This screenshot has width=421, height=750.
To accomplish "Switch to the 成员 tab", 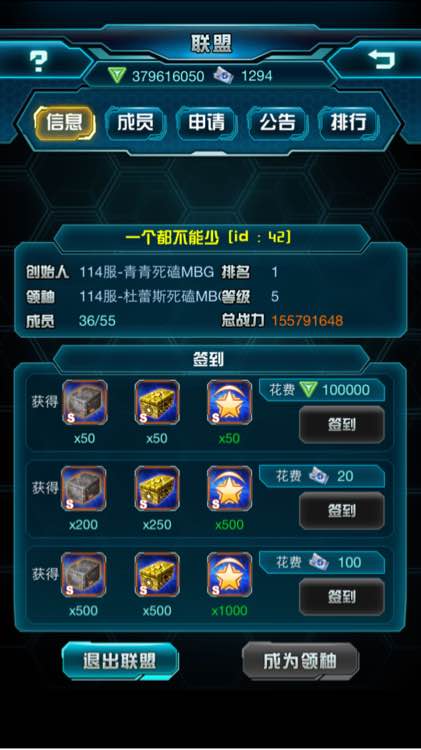I will pyautogui.click(x=135, y=123).
